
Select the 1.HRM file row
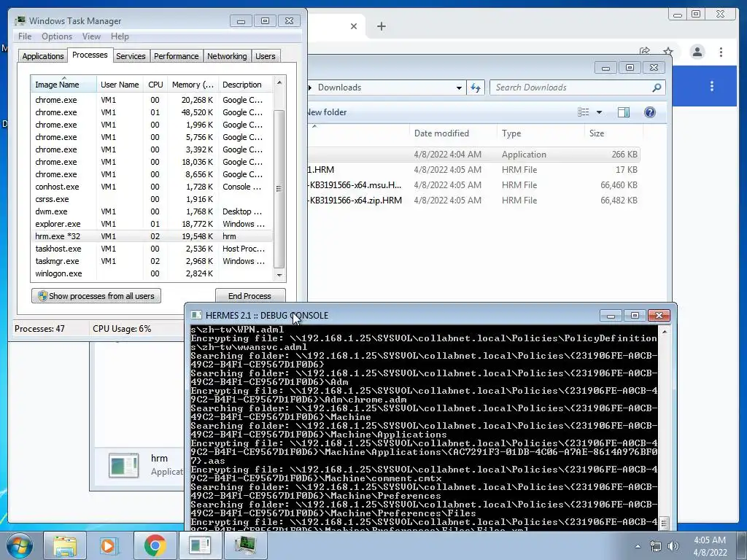(473, 169)
